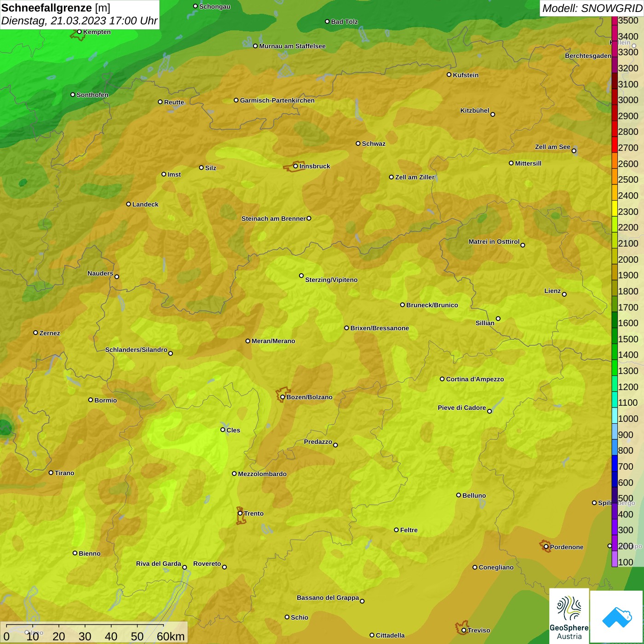Click the Kempten city marker
This screenshot has width=644, height=644.
79,32
